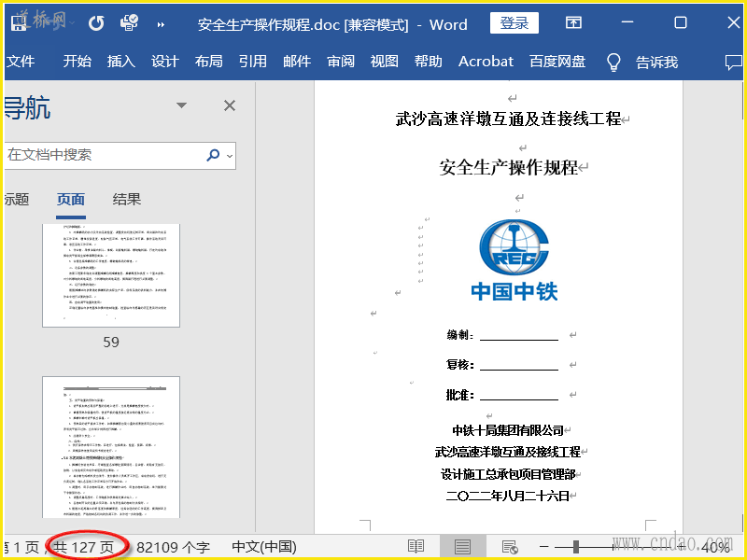Switch to the 标题 navigation tab
This screenshot has height=560, width=747.
point(17,199)
